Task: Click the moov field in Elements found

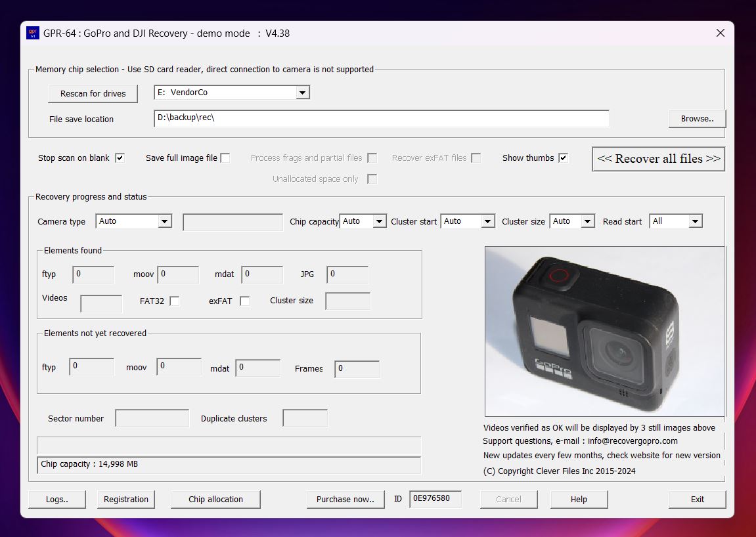Action: point(179,274)
